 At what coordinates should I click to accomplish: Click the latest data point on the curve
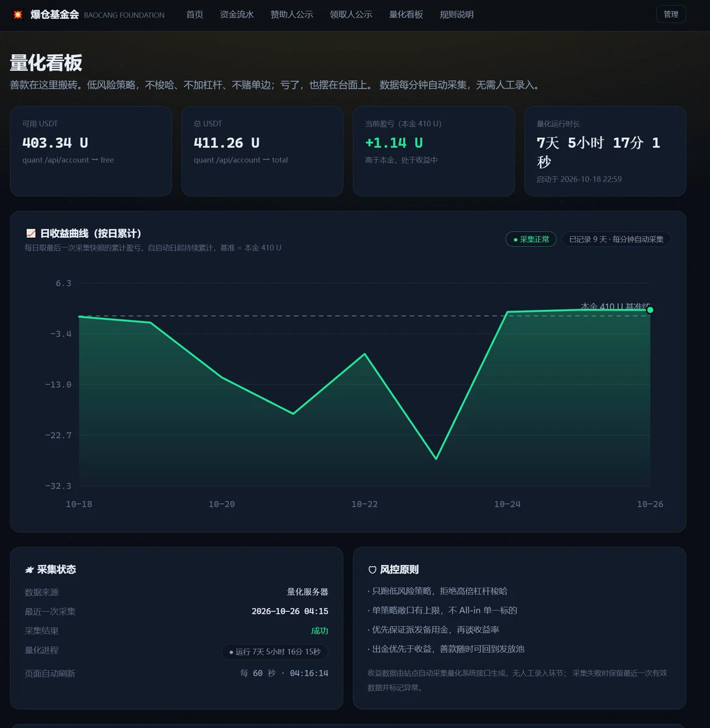650,310
